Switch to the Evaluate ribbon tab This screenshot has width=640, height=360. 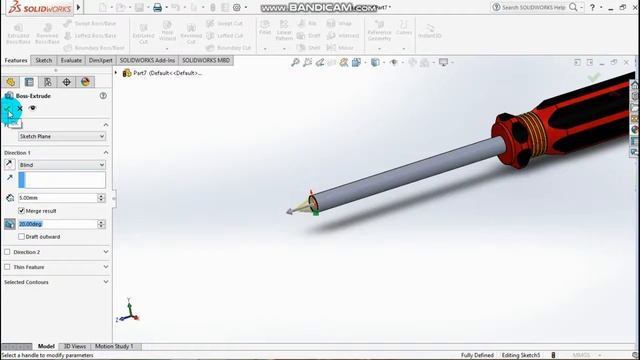tap(71, 60)
